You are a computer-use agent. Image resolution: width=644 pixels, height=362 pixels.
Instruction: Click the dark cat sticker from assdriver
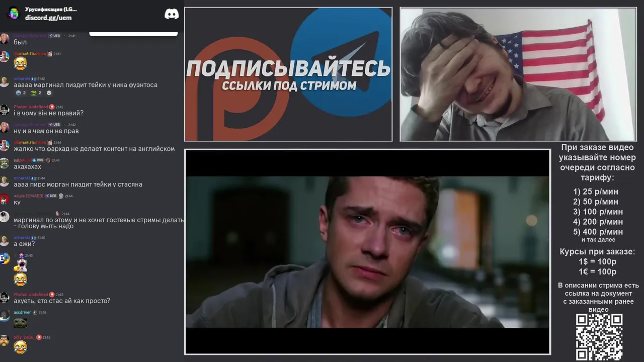[x=20, y=323]
